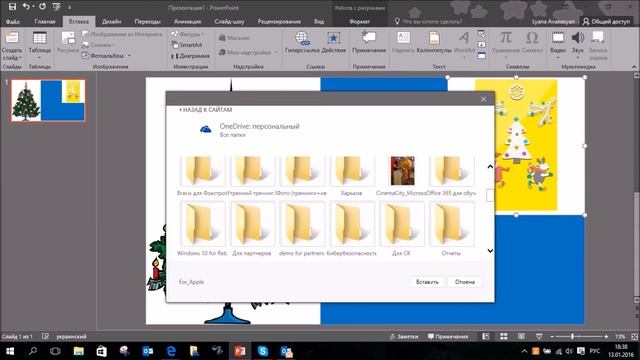This screenshot has width=640, height=360.
Task: Select the Windows 10 for Ret folder
Action: 202,229
